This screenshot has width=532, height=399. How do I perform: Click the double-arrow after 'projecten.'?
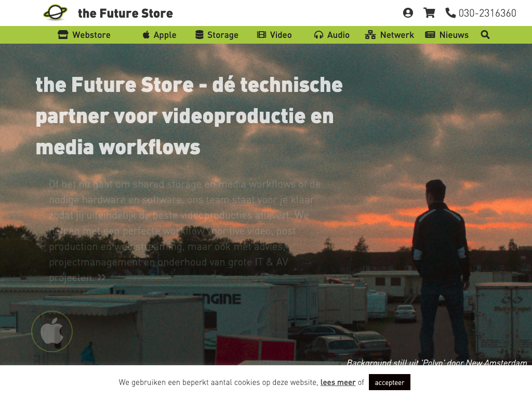point(101,278)
